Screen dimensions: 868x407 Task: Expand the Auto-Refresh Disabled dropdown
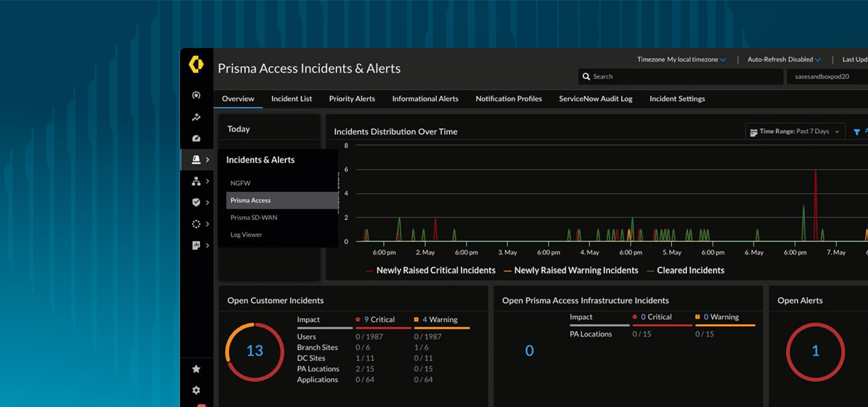784,60
